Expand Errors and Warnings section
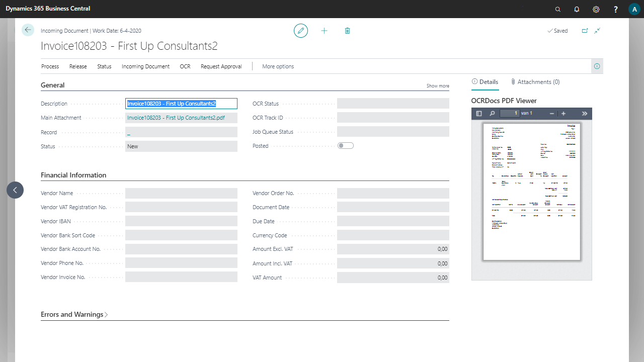Viewport: 644px width, 362px height. click(74, 314)
